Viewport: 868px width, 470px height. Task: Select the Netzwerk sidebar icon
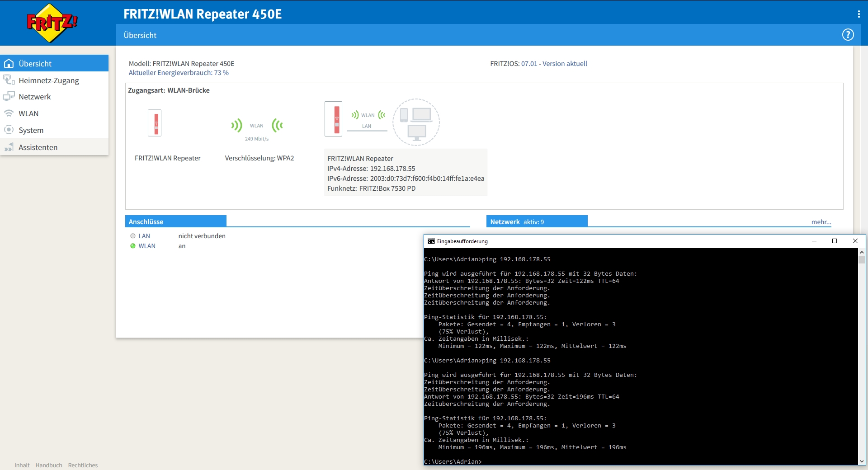pos(9,96)
